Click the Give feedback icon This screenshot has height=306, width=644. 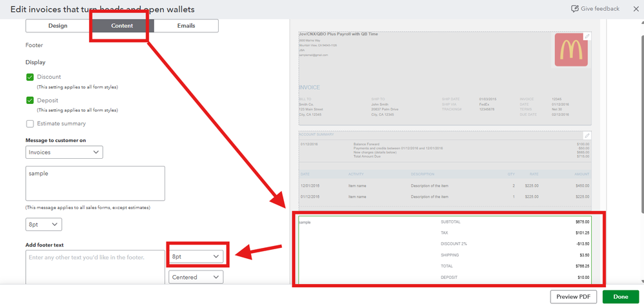(575, 9)
